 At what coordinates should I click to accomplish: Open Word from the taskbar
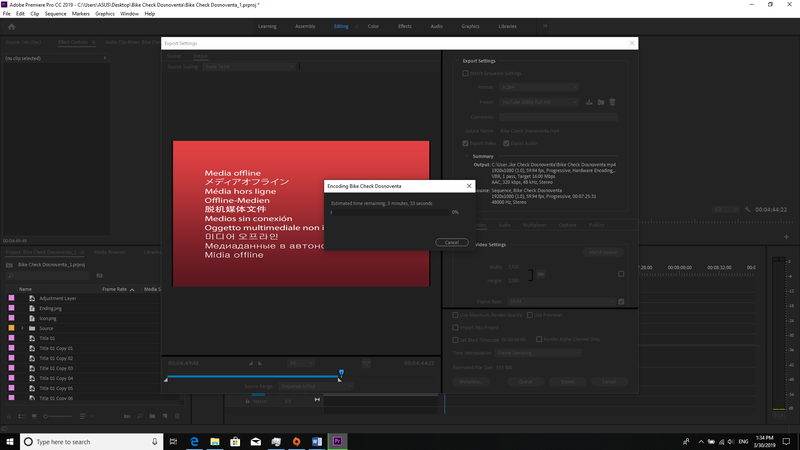coord(318,441)
